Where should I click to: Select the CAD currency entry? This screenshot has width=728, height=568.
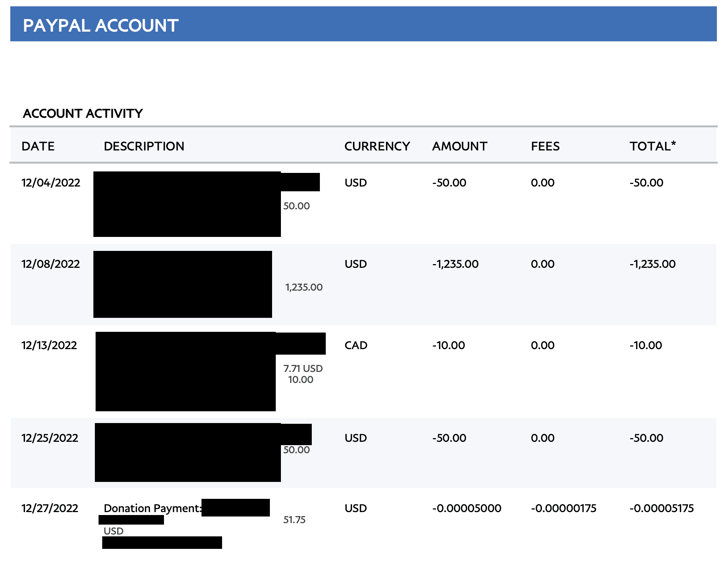356,345
